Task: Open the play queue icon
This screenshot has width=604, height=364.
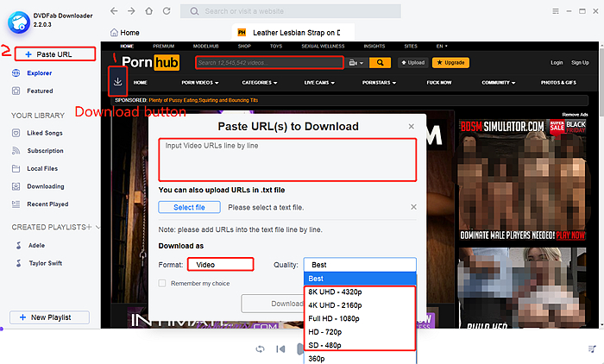Action: (592, 349)
